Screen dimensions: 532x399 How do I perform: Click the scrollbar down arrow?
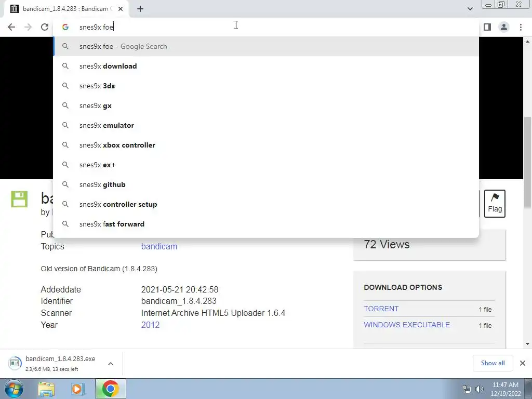[x=527, y=344]
